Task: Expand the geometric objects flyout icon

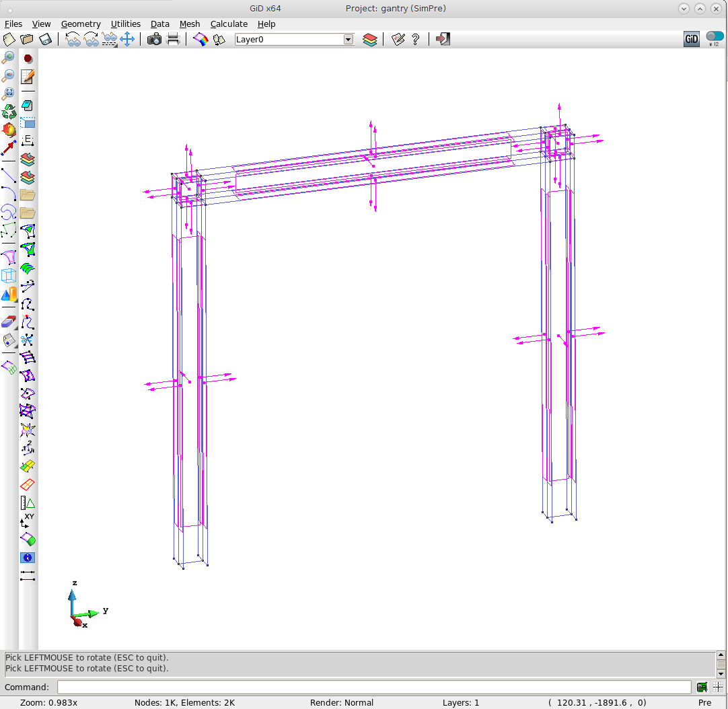Action: click(x=9, y=294)
